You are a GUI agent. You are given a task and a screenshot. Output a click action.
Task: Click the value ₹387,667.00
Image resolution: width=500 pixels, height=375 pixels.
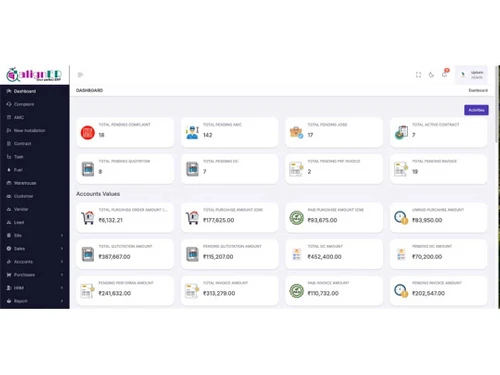click(114, 257)
